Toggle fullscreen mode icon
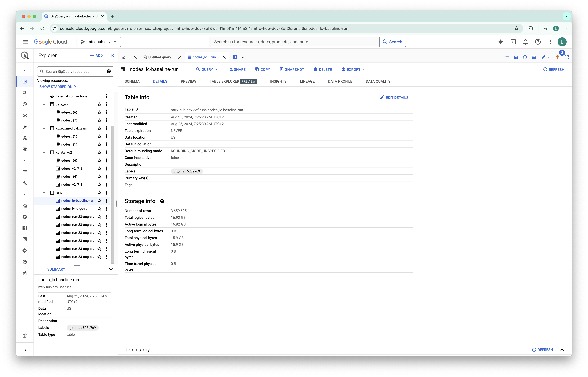 point(566,57)
